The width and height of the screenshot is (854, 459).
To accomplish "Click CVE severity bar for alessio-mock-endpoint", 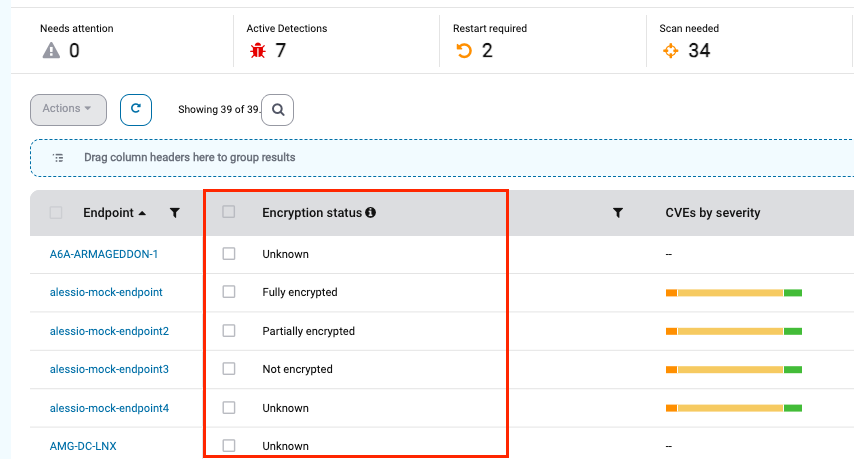I will (734, 293).
